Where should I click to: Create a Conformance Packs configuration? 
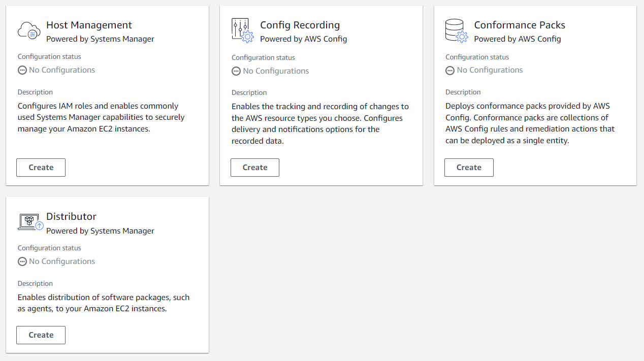pos(469,168)
